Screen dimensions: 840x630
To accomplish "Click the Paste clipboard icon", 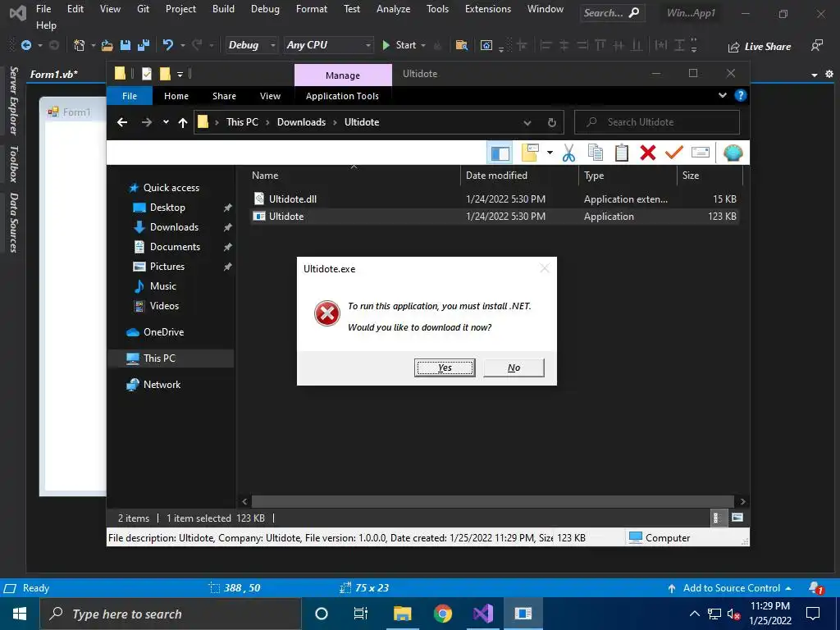I will pyautogui.click(x=622, y=153).
